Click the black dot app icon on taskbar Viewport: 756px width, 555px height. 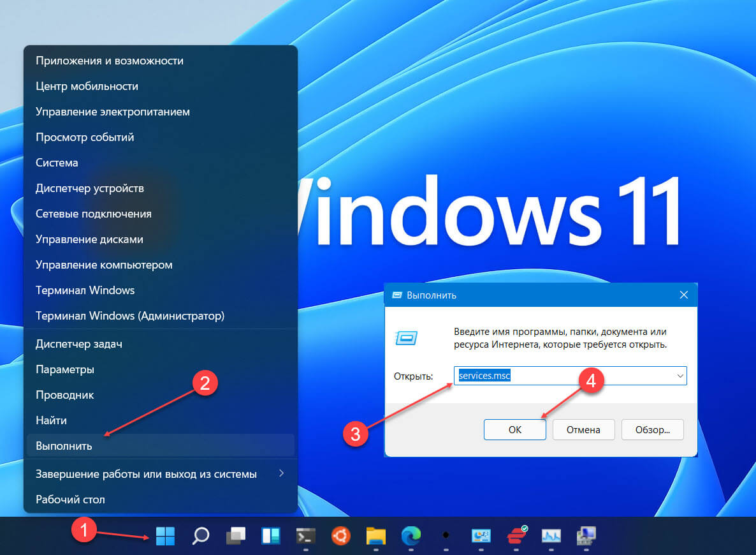(x=446, y=535)
